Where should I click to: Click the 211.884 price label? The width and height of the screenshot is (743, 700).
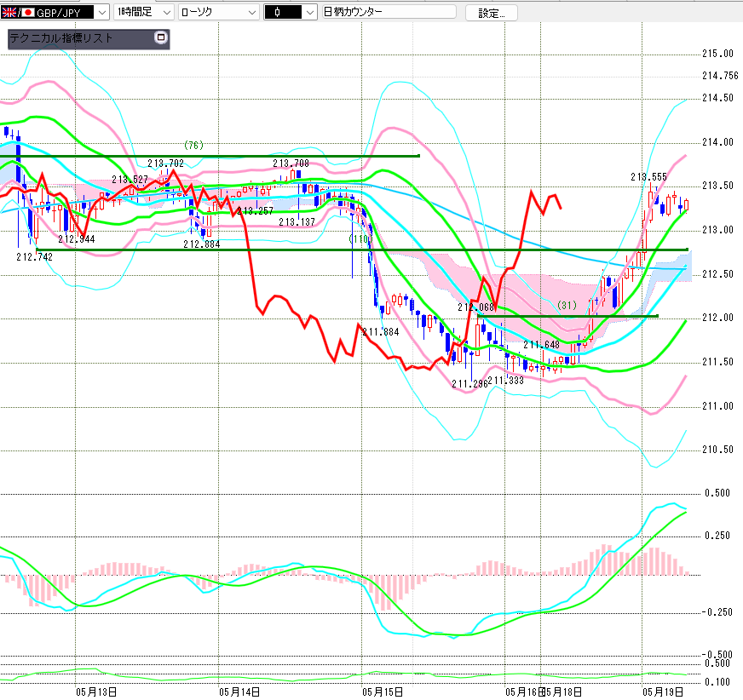381,332
